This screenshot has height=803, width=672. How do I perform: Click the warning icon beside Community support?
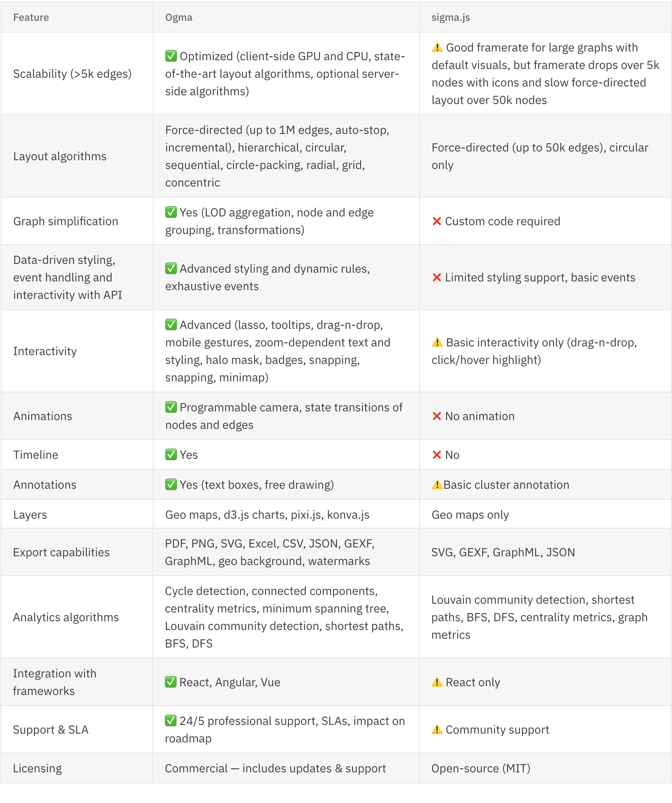pos(437,730)
